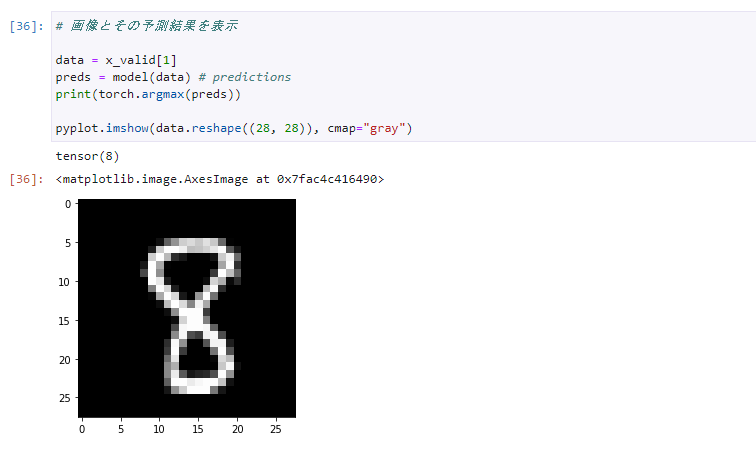The height and width of the screenshot is (451, 756).
Task: Click the upper loop of the 8 digit
Action: tap(191, 271)
